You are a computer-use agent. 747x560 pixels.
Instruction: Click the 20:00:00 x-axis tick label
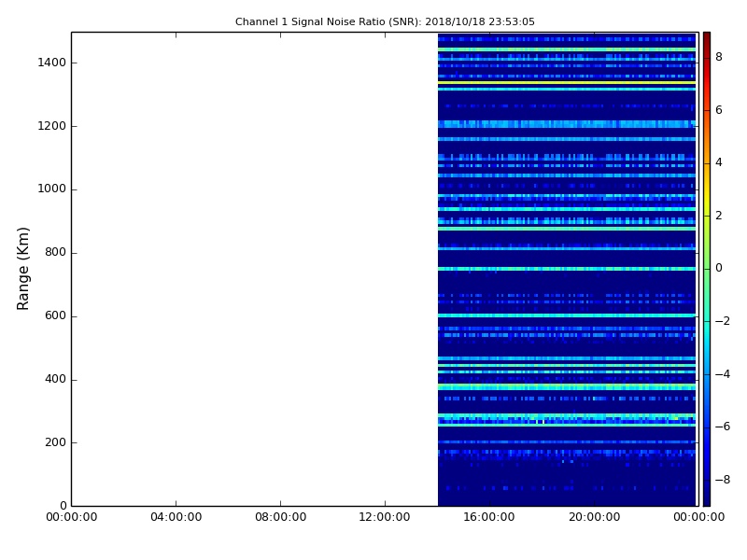pyautogui.click(x=594, y=517)
